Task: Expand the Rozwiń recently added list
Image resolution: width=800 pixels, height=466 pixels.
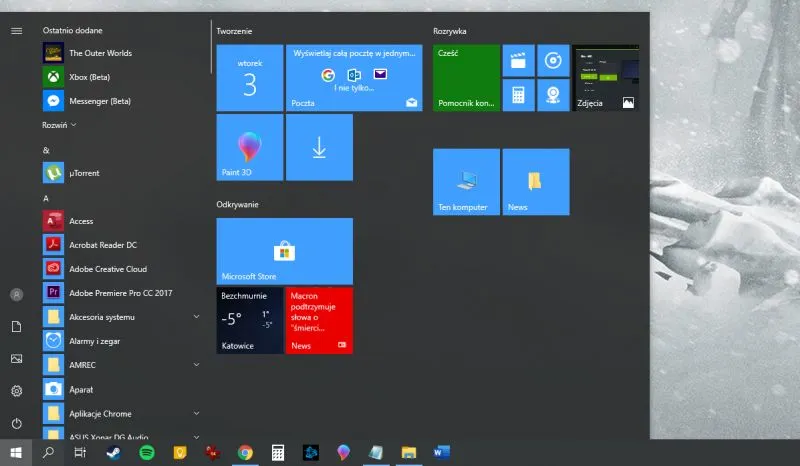Action: click(59, 125)
